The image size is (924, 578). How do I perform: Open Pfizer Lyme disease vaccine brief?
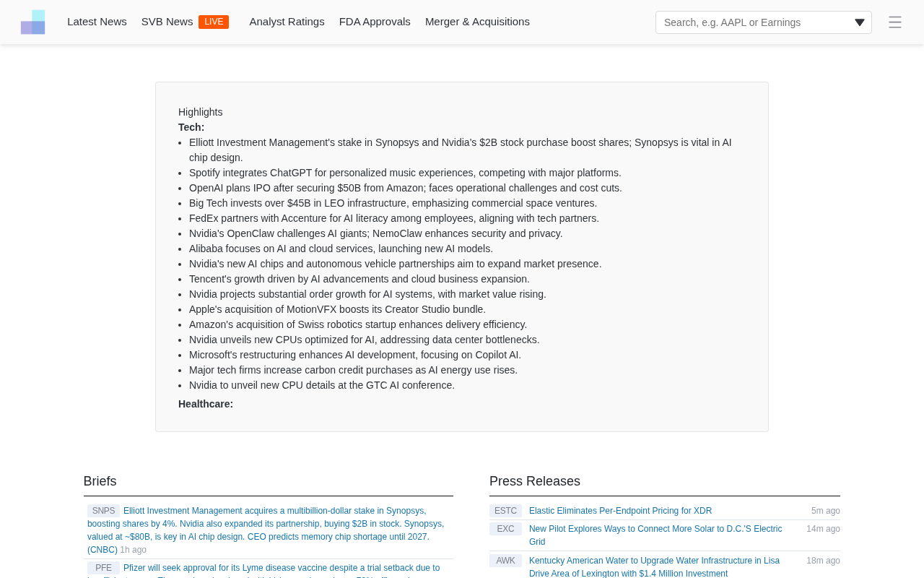(x=281, y=568)
